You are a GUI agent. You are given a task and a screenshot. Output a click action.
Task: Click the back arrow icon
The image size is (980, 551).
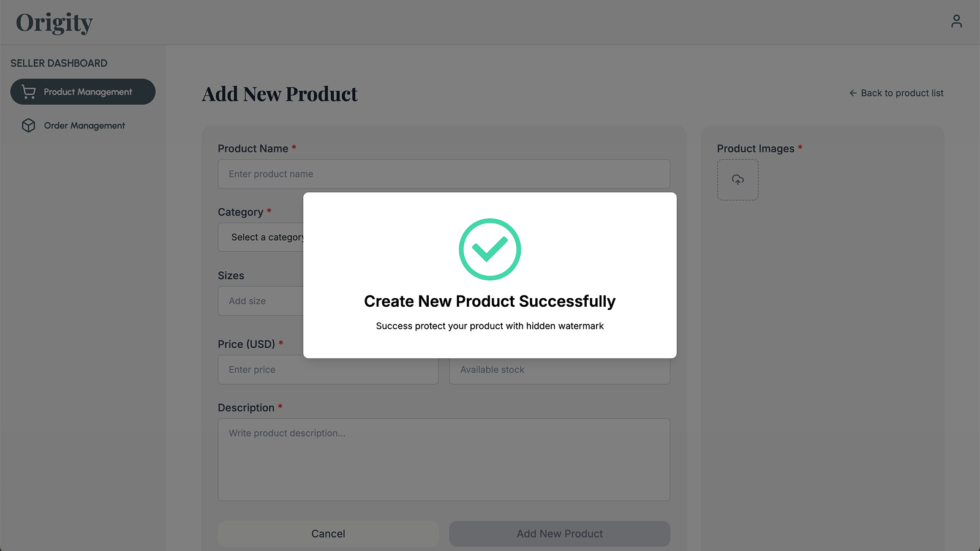click(853, 93)
